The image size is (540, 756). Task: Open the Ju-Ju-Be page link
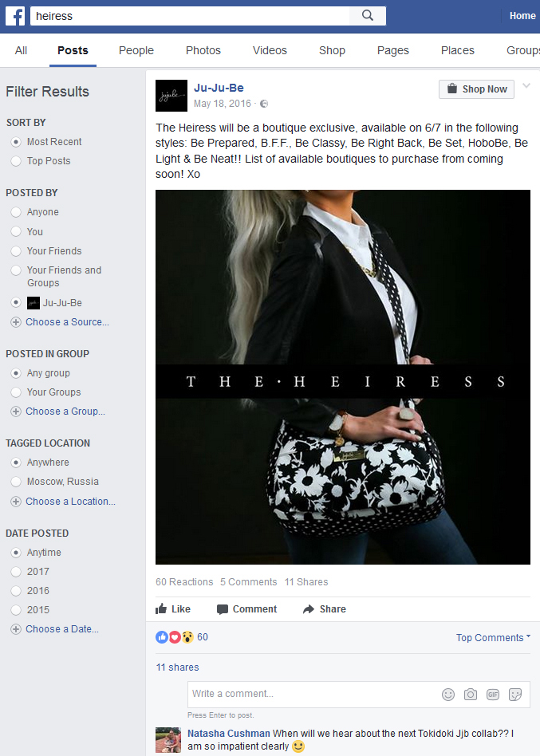[x=219, y=88]
